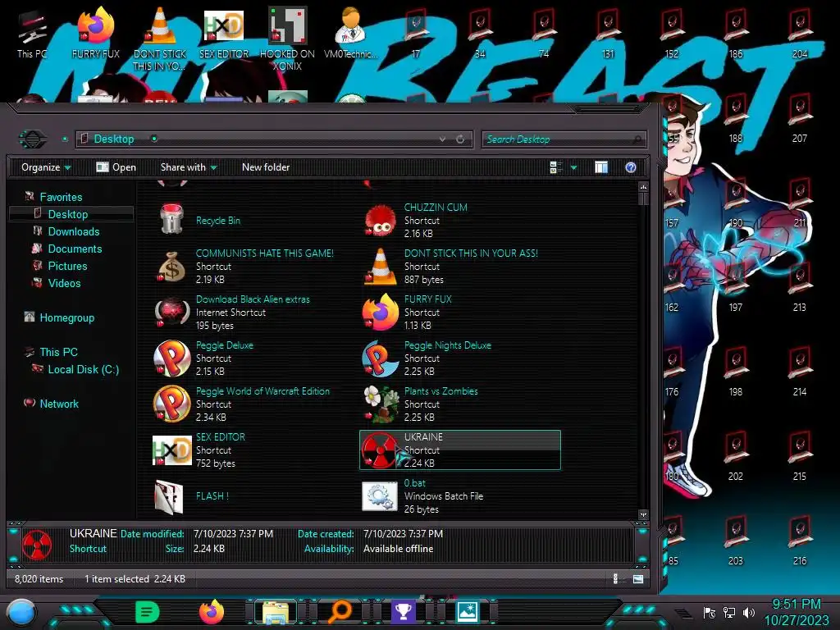Click the Desktop address bar path
The image size is (840, 630).
(x=113, y=139)
